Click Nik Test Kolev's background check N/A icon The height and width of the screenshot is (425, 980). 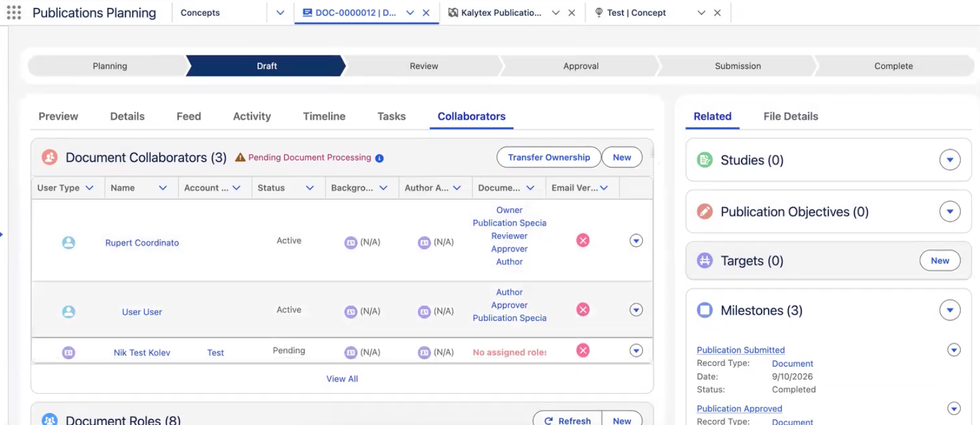[351, 353]
